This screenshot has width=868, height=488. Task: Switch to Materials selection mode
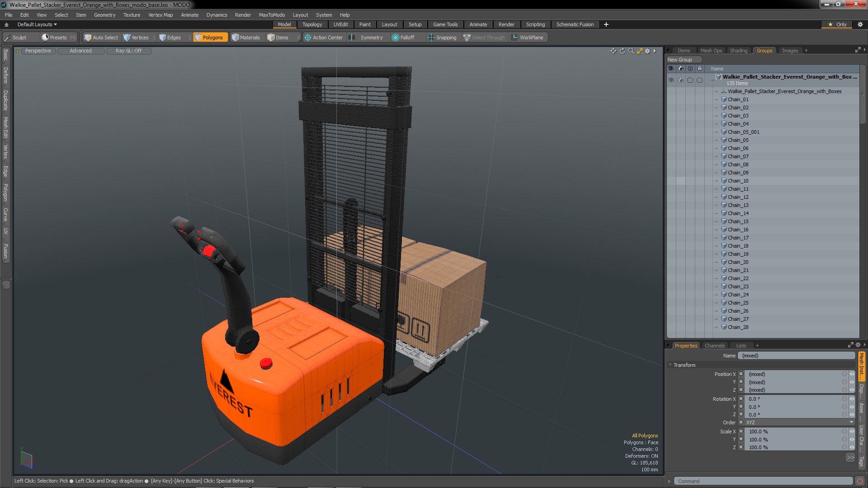246,38
